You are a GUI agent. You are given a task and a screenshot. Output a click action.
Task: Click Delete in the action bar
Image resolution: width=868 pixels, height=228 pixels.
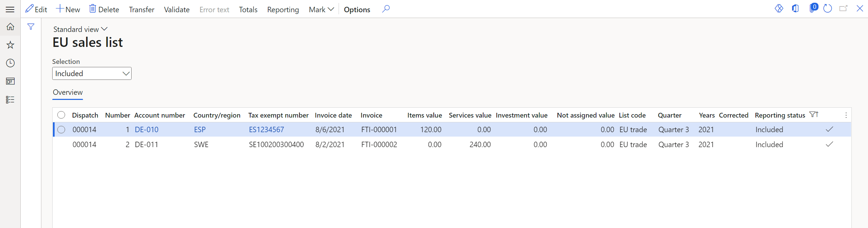pos(104,9)
